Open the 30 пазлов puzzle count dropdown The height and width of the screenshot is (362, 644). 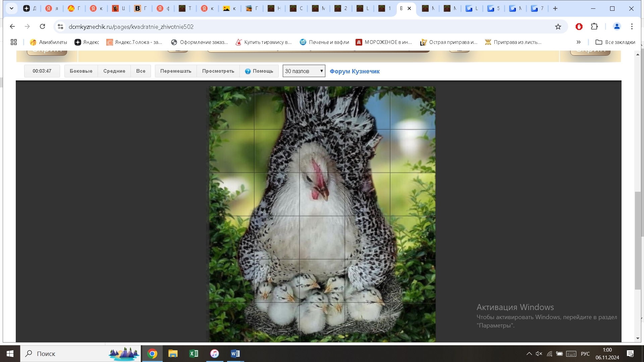click(x=304, y=71)
